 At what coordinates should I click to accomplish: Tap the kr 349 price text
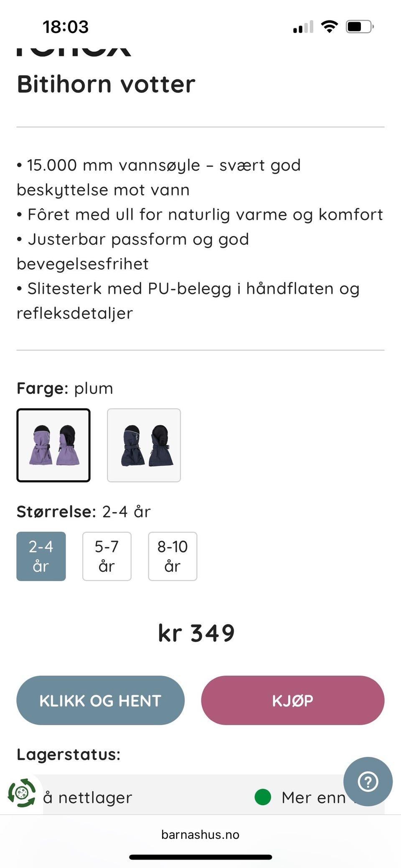tap(196, 633)
